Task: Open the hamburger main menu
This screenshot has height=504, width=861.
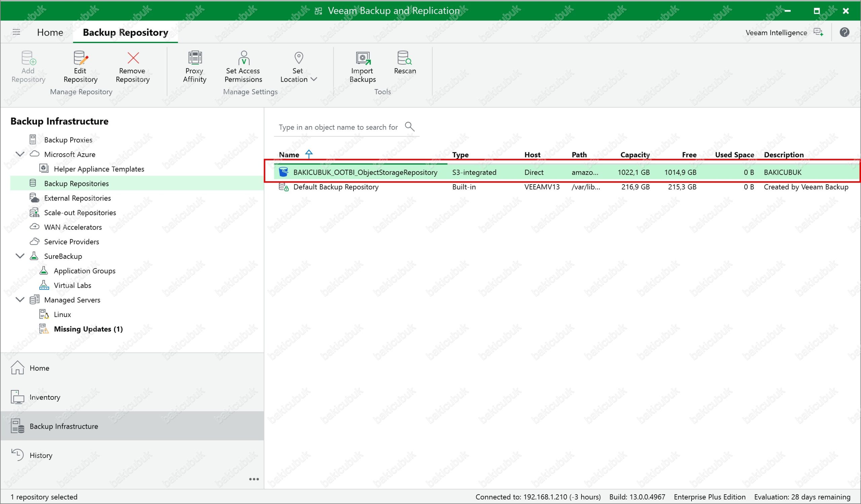Action: (16, 32)
